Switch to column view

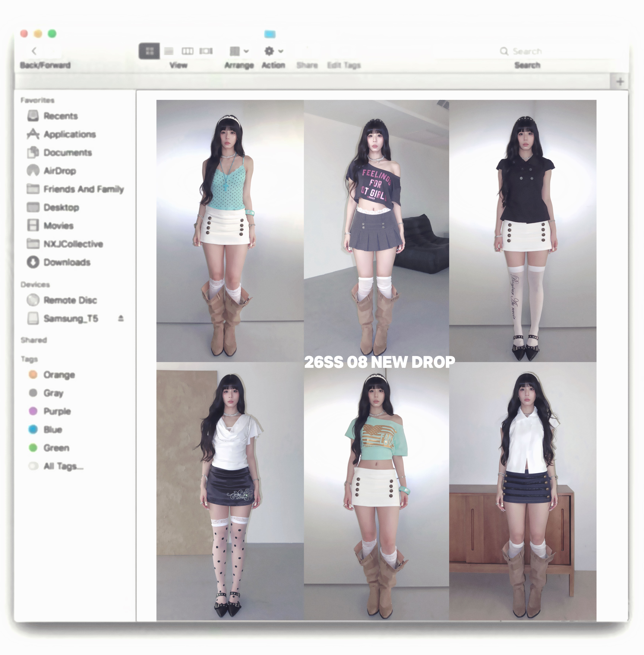[x=187, y=51]
